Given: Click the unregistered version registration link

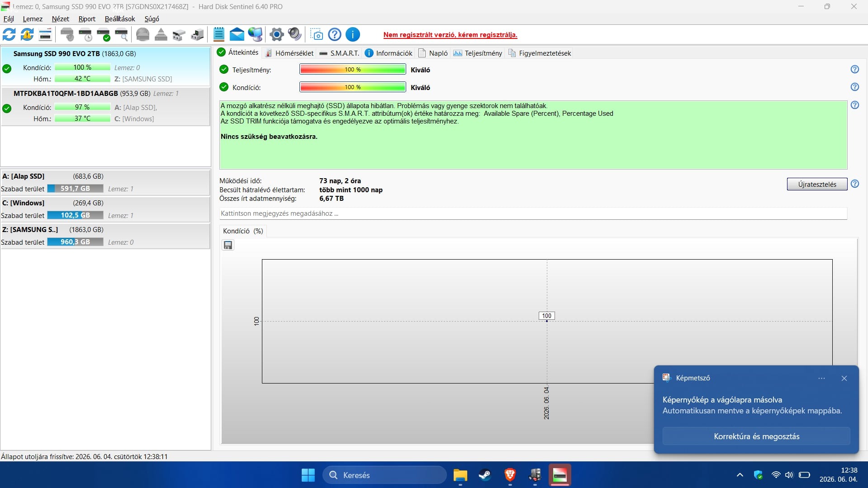Looking at the screenshot, I should [450, 35].
